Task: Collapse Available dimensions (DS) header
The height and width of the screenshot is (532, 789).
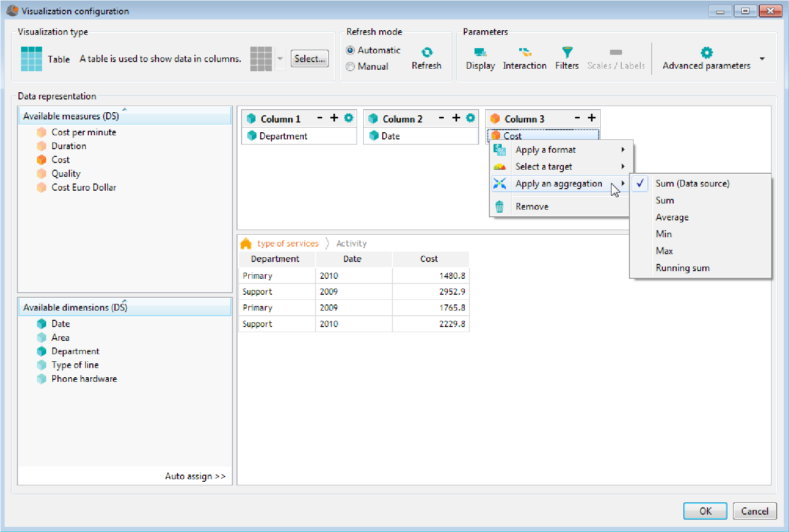Action: 125,307
